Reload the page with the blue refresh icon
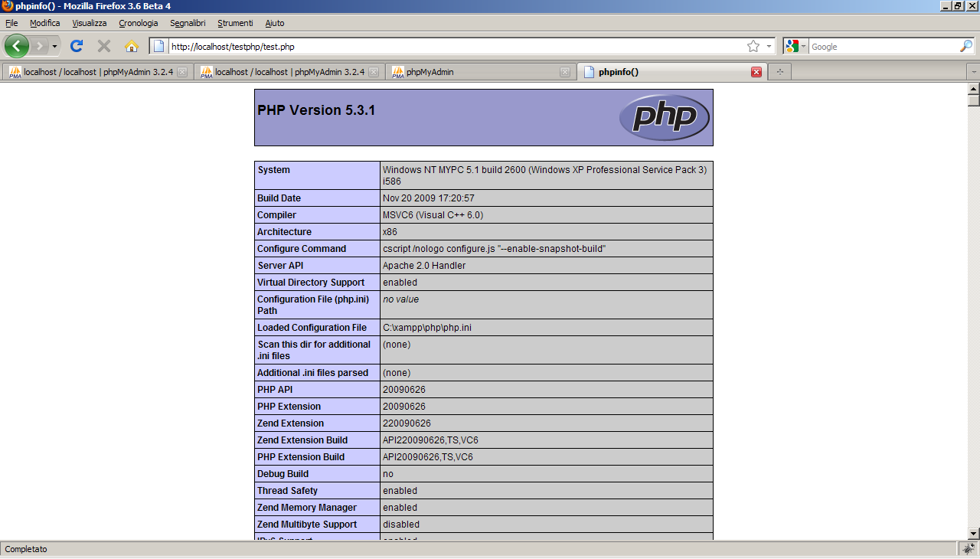 click(x=77, y=46)
